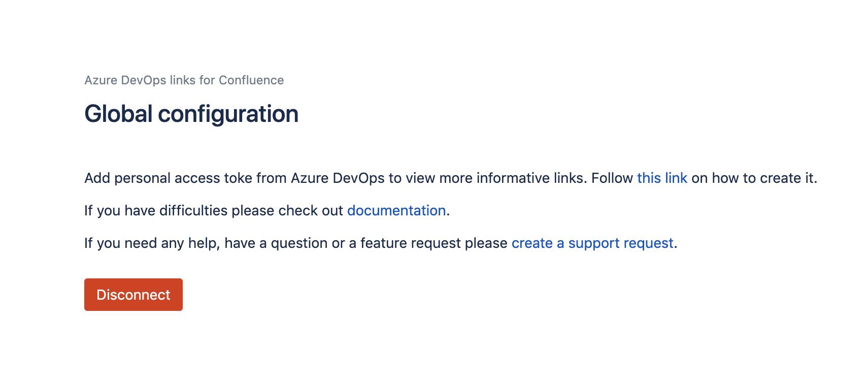Image resolution: width=868 pixels, height=381 pixels.
Task: Click 'please check out' text
Action: point(287,211)
